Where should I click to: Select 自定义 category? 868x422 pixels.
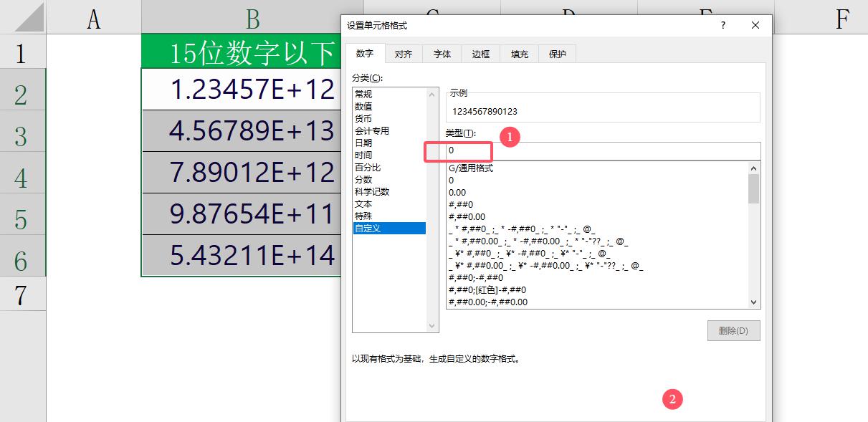click(389, 229)
